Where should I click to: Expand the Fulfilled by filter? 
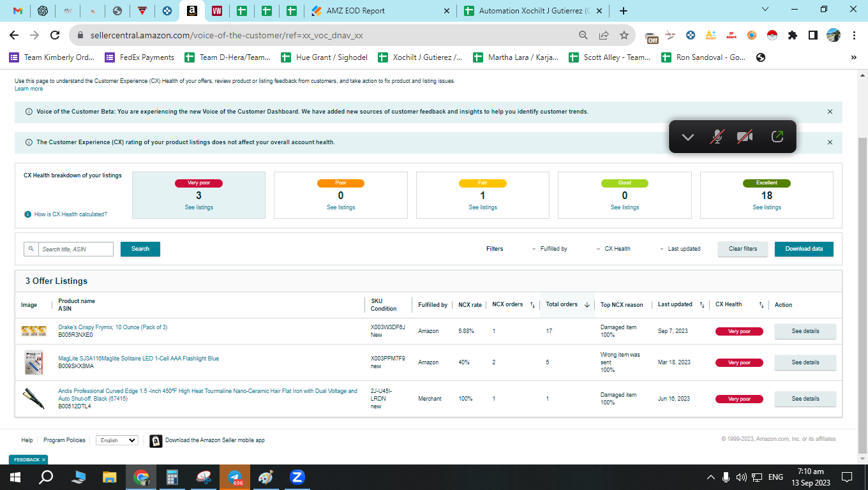click(550, 249)
